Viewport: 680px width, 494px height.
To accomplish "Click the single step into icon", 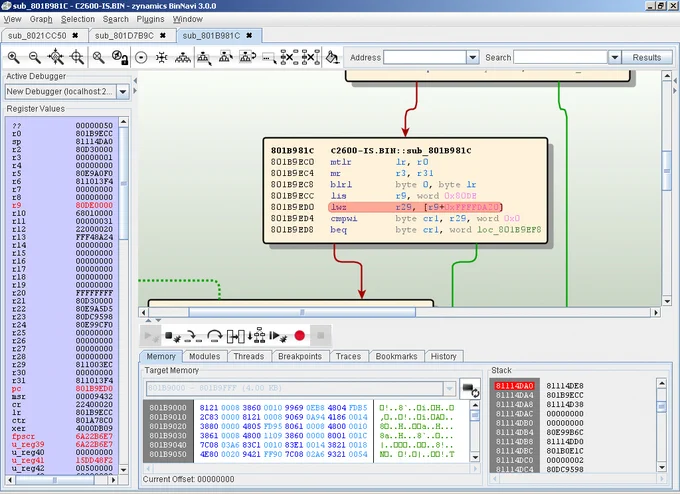I will point(193,336).
